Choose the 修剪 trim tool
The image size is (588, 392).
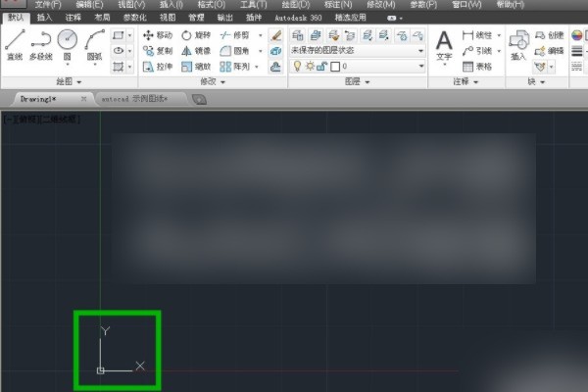235,35
